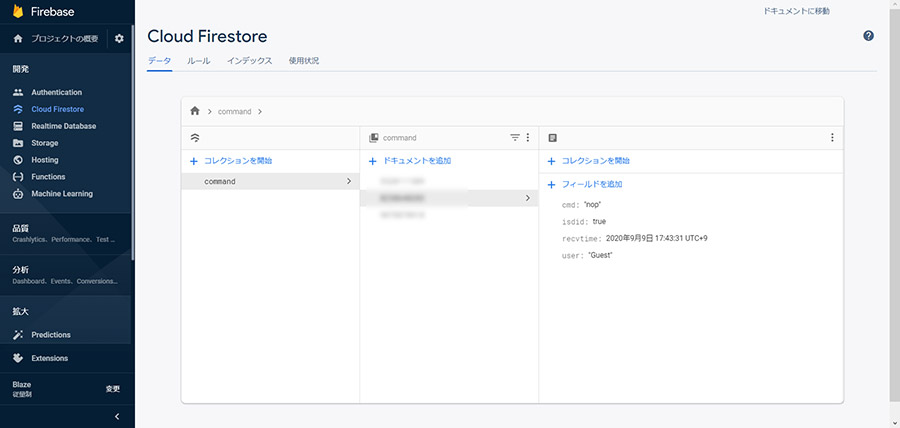900x428 pixels.
Task: Click the user field value "Guest"
Action: (x=600, y=255)
